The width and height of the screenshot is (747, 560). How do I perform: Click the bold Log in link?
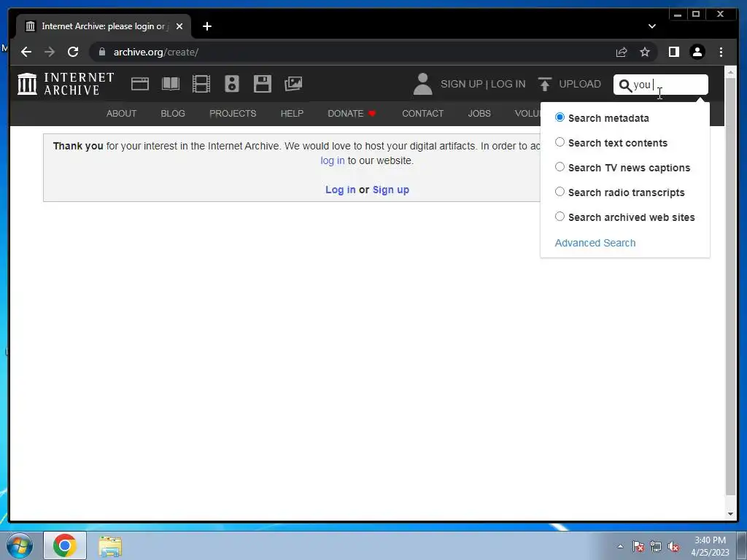(x=341, y=190)
